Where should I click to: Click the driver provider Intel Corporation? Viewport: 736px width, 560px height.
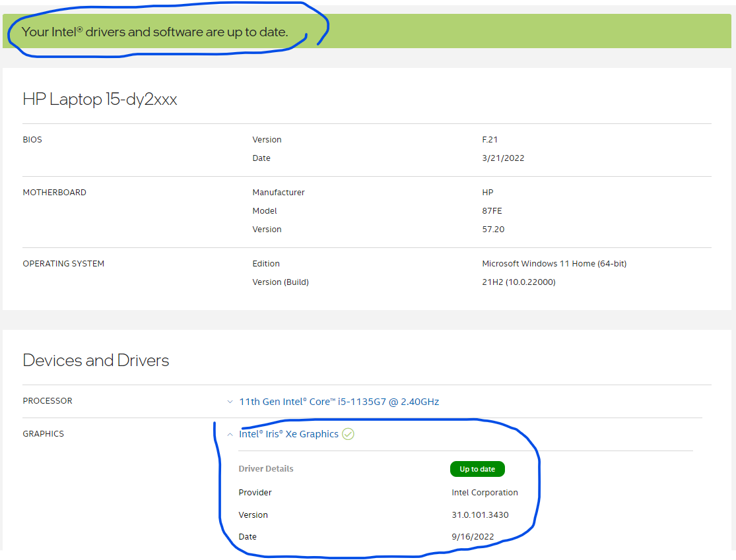pos(485,492)
